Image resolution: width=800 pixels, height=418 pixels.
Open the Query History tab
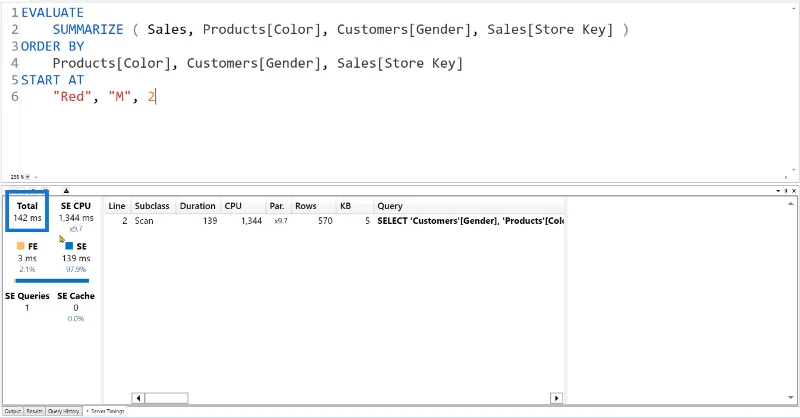coord(63,411)
